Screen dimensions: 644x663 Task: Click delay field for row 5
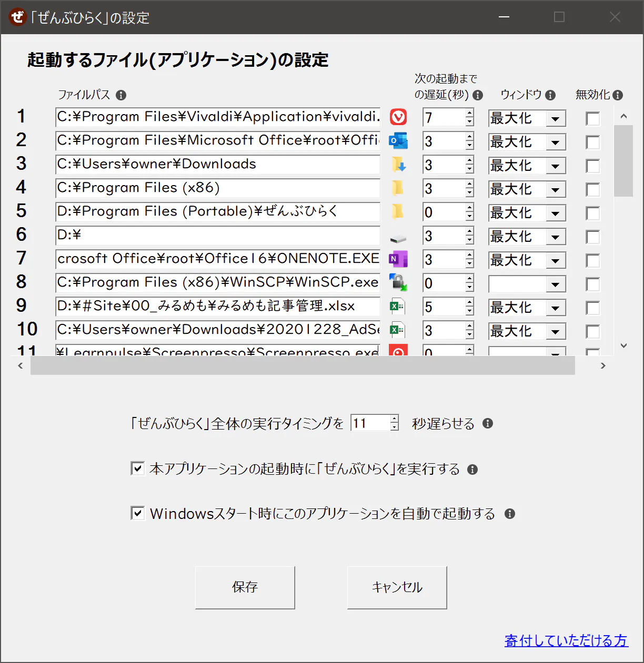coord(448,212)
